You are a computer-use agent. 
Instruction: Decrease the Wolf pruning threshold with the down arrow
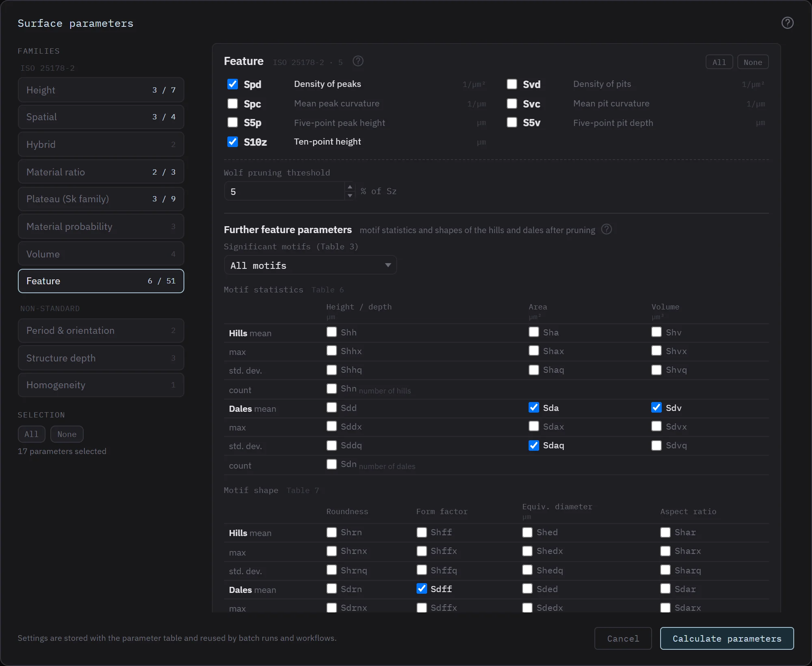[x=350, y=196]
